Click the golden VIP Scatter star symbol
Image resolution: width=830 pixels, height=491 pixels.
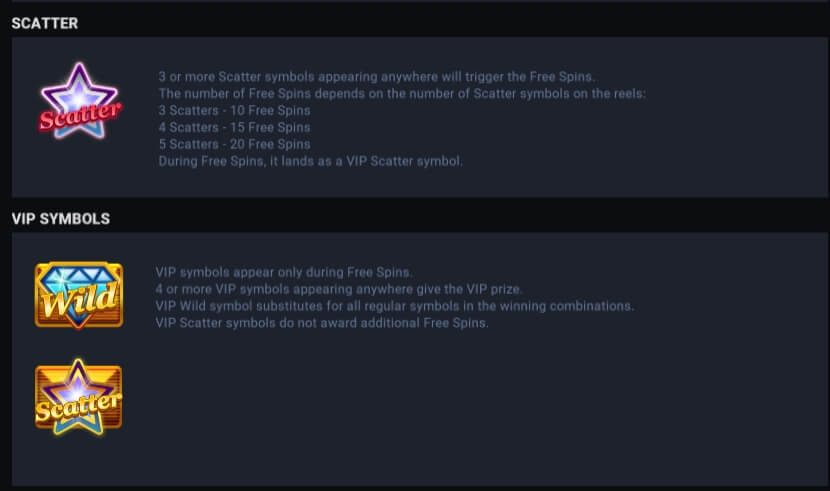[78, 398]
